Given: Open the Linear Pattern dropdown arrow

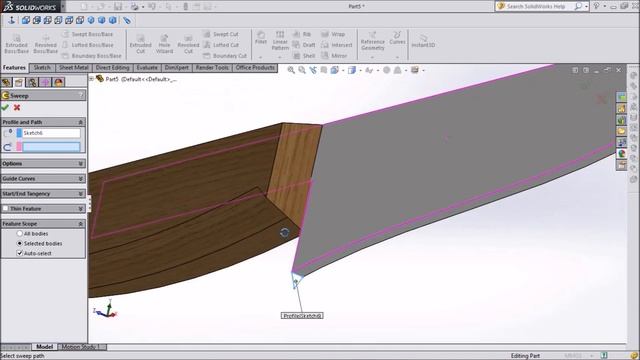Looking at the screenshot, I should (x=280, y=57).
